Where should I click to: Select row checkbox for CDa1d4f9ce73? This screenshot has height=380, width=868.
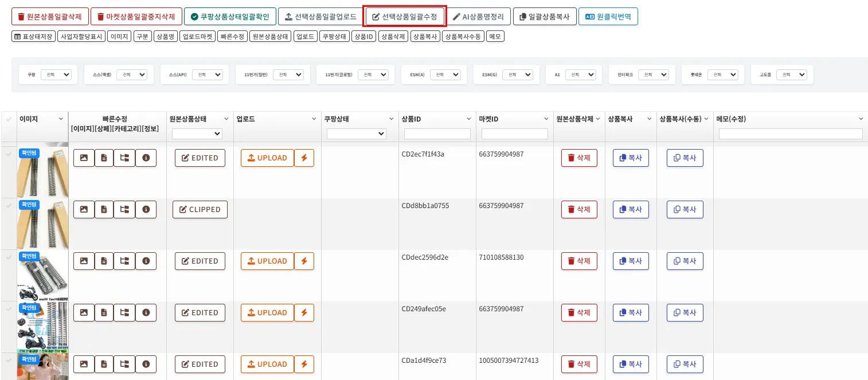tap(8, 361)
